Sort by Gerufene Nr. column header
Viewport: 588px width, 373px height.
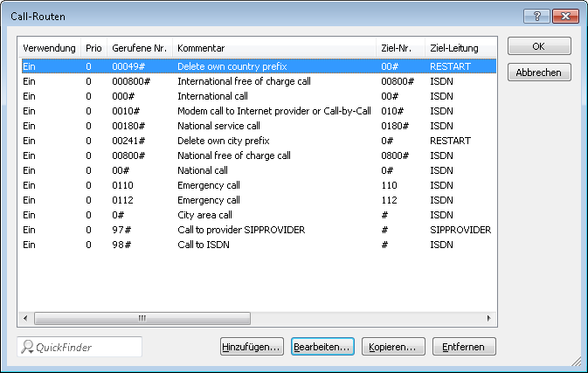(x=138, y=47)
